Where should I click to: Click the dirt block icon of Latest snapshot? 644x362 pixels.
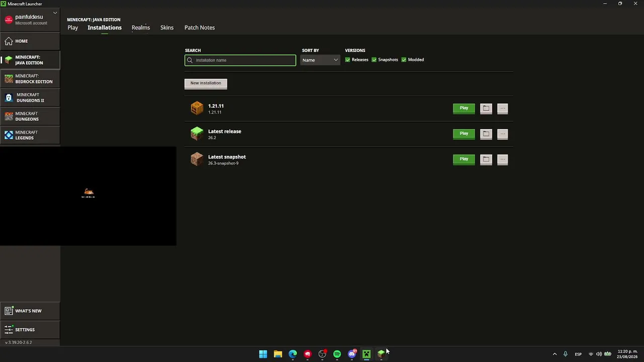[x=197, y=159]
